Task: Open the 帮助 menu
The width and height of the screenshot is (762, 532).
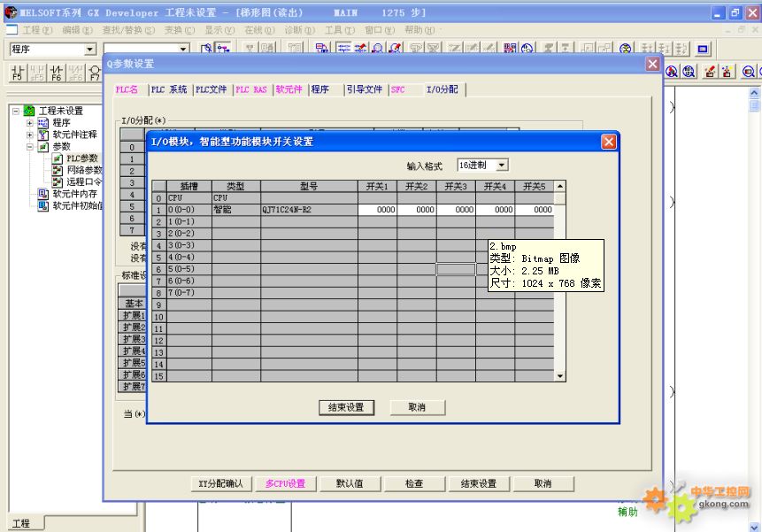Action: [419, 30]
